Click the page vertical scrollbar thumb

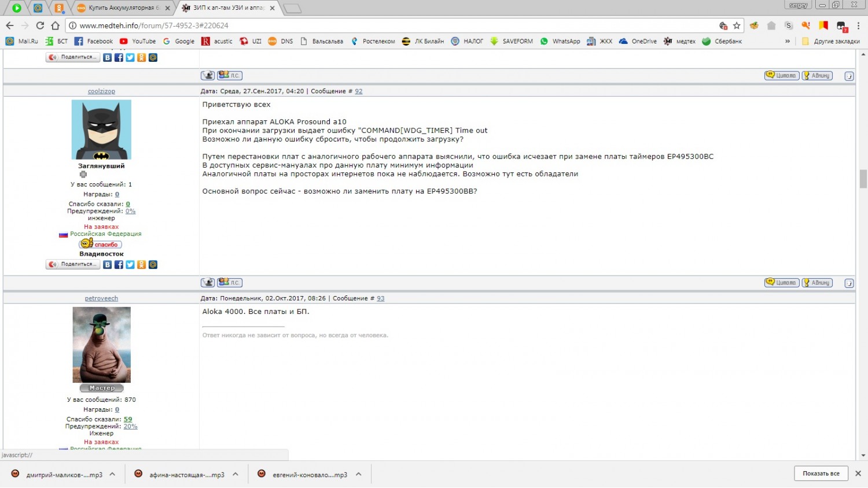(x=863, y=179)
